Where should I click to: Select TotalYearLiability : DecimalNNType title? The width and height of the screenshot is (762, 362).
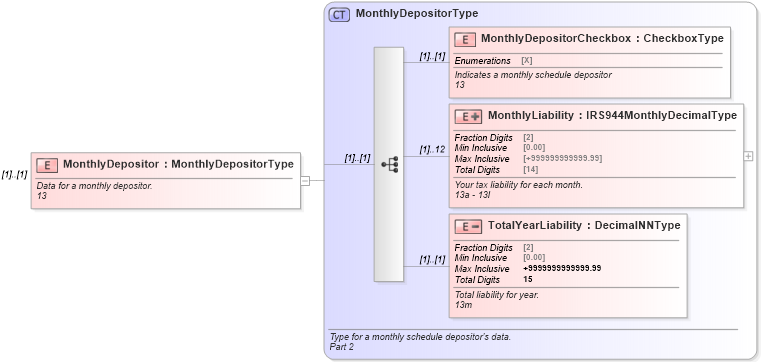tap(584, 225)
